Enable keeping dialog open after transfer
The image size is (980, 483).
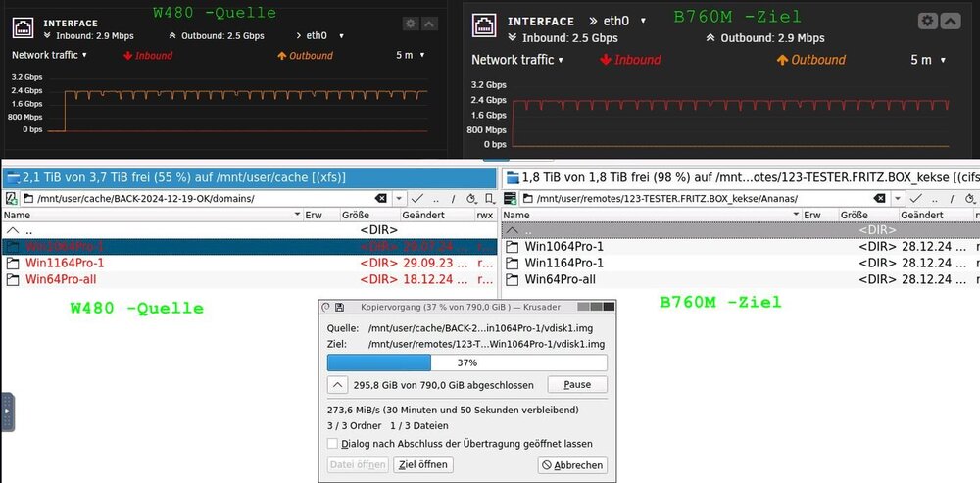point(333,444)
